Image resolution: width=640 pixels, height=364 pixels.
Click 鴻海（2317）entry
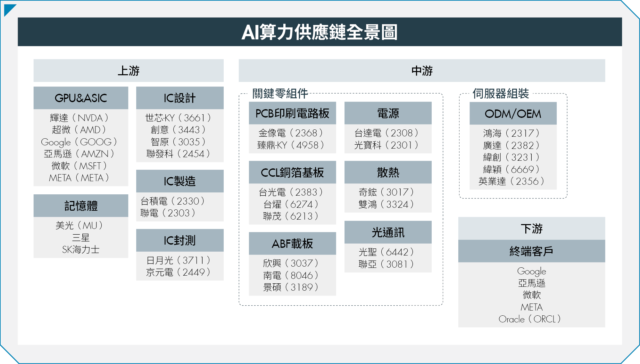pyautogui.click(x=511, y=133)
